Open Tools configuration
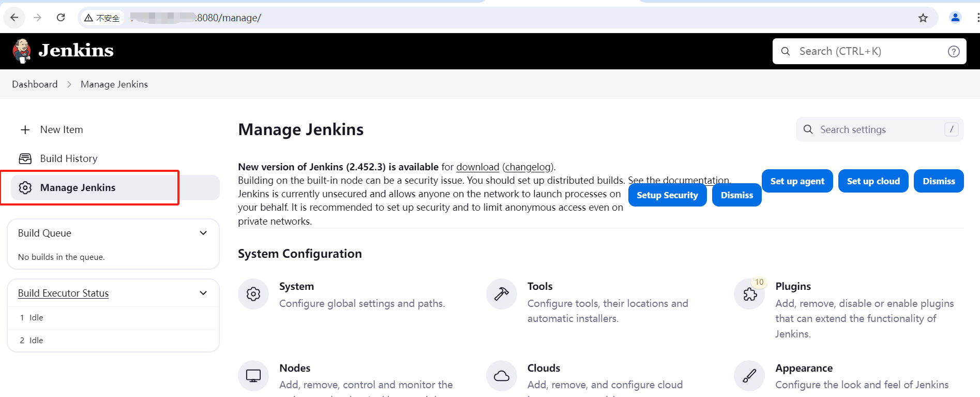The height and width of the screenshot is (397, 980). (x=540, y=286)
